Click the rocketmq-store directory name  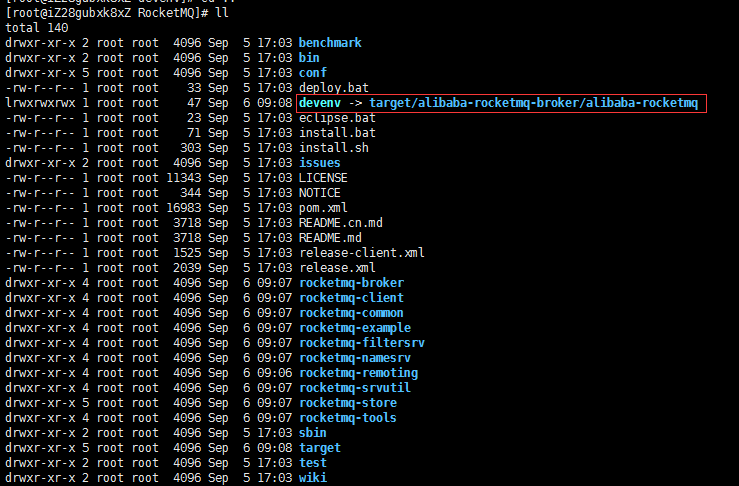pyautogui.click(x=348, y=403)
